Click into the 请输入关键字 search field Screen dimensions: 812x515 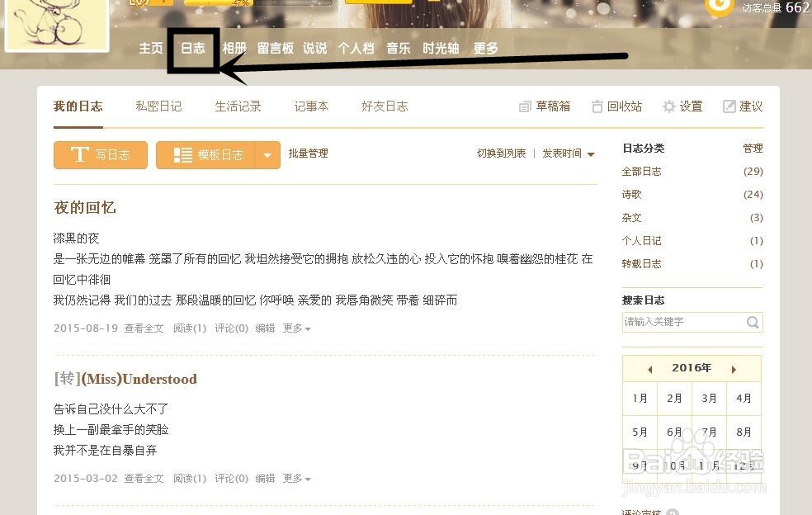(683, 322)
